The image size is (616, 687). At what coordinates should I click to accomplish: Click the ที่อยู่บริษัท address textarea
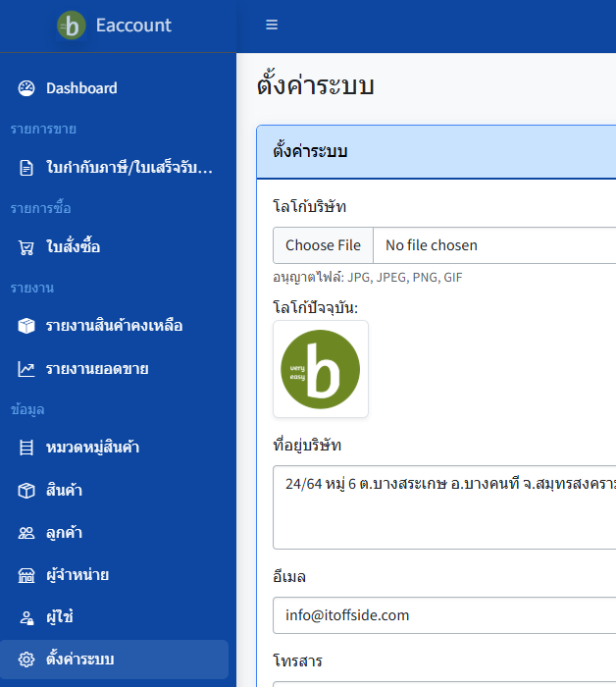[444, 507]
